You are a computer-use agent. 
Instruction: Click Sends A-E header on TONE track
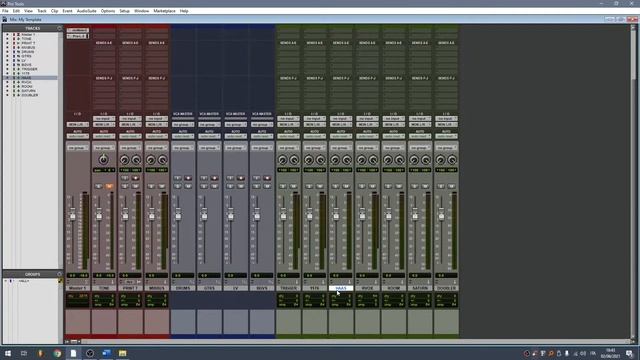pyautogui.click(x=104, y=43)
